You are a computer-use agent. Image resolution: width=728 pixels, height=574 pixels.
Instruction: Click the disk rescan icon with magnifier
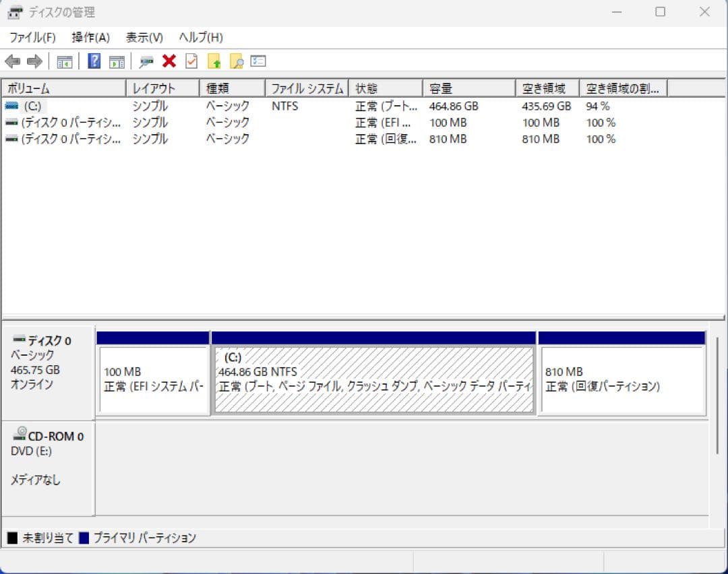(x=146, y=61)
